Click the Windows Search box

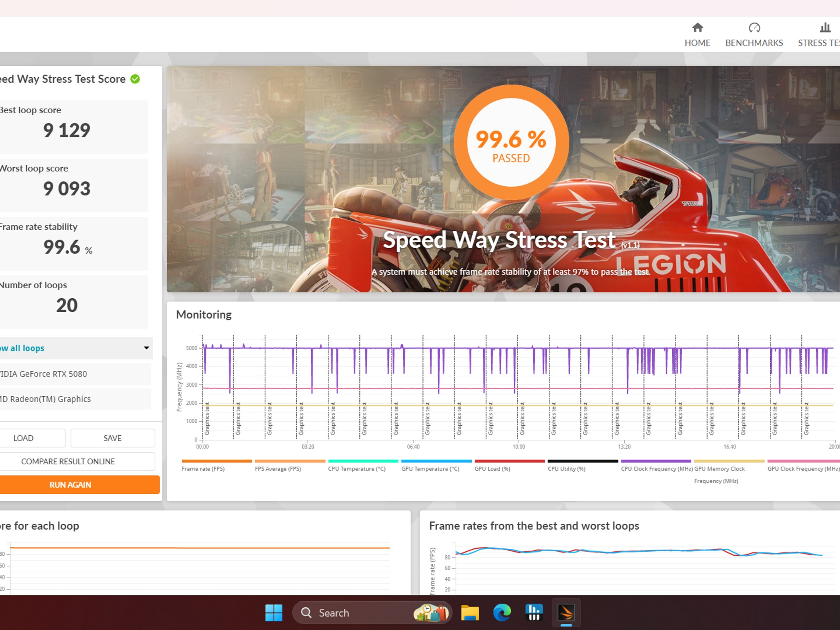tap(372, 613)
